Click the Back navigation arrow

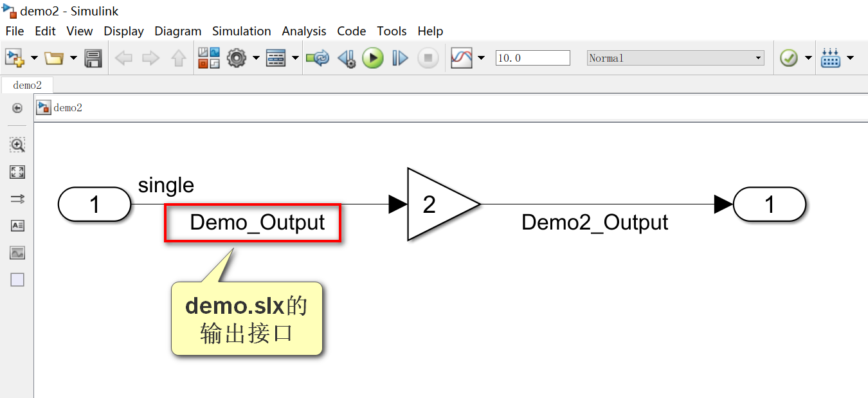click(x=123, y=59)
